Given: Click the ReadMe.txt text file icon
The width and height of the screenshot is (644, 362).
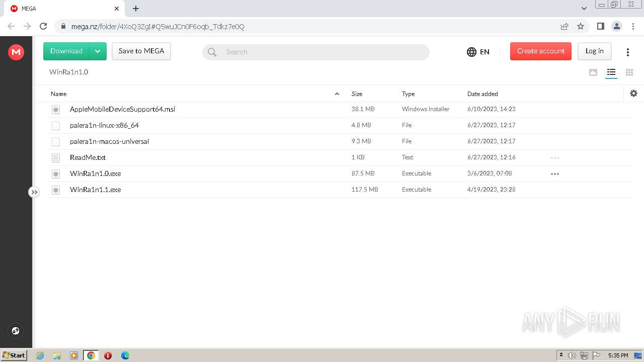Looking at the screenshot, I should (x=56, y=157).
